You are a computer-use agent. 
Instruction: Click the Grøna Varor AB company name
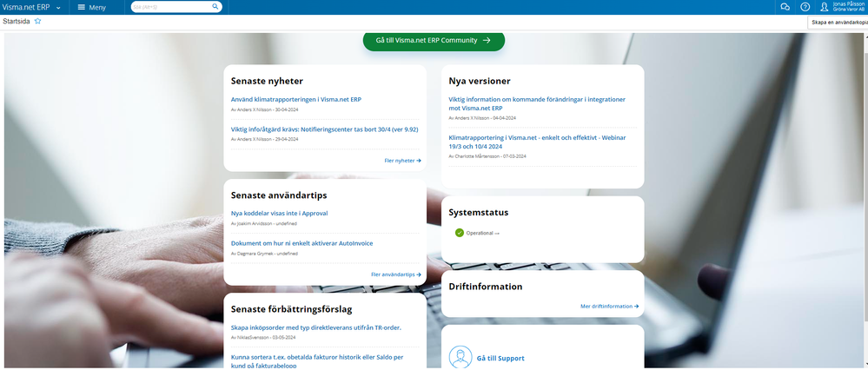click(x=848, y=10)
